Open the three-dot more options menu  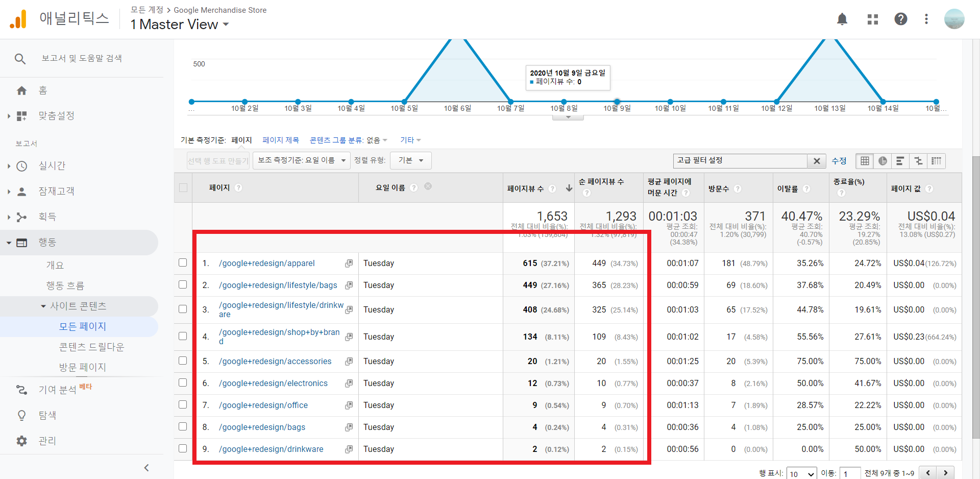coord(926,19)
